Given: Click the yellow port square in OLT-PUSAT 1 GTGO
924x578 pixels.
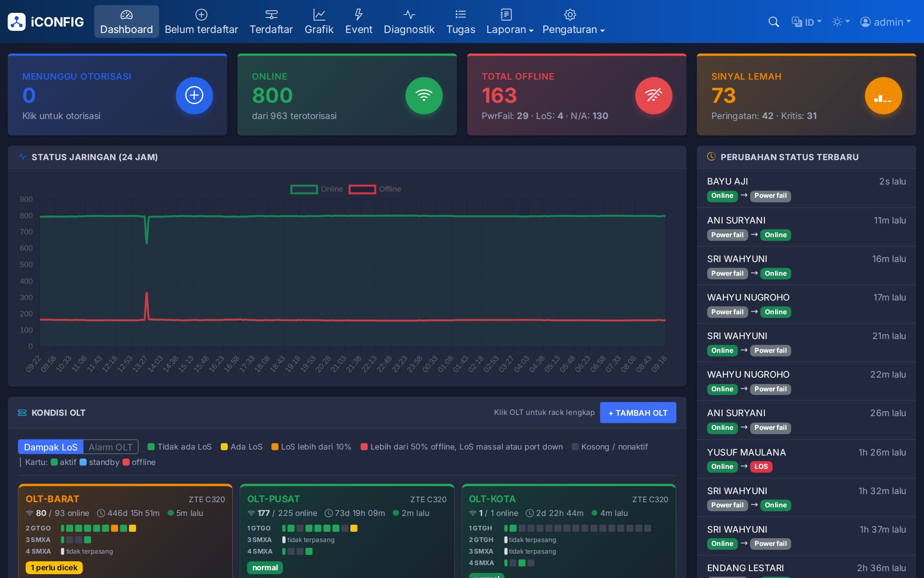Looking at the screenshot, I should tap(354, 528).
